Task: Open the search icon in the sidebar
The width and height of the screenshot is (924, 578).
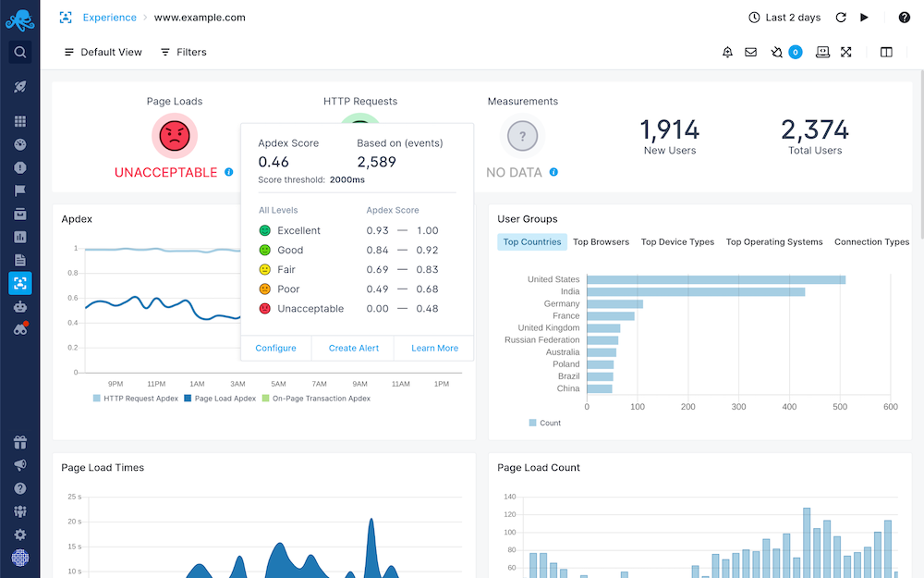Action: point(20,53)
